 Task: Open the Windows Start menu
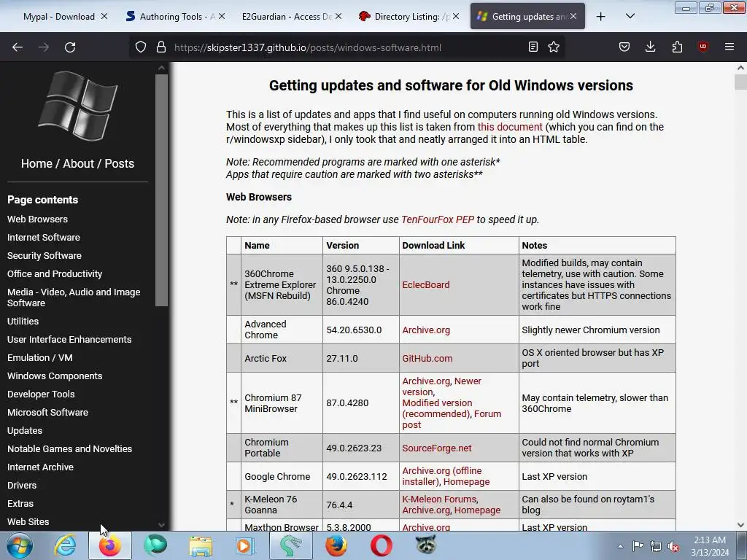point(20,545)
